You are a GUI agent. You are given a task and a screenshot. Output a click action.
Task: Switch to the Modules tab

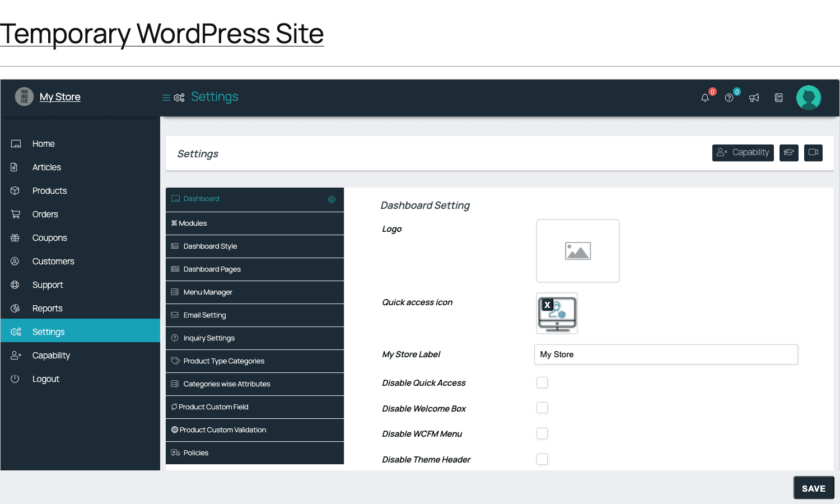(x=255, y=223)
